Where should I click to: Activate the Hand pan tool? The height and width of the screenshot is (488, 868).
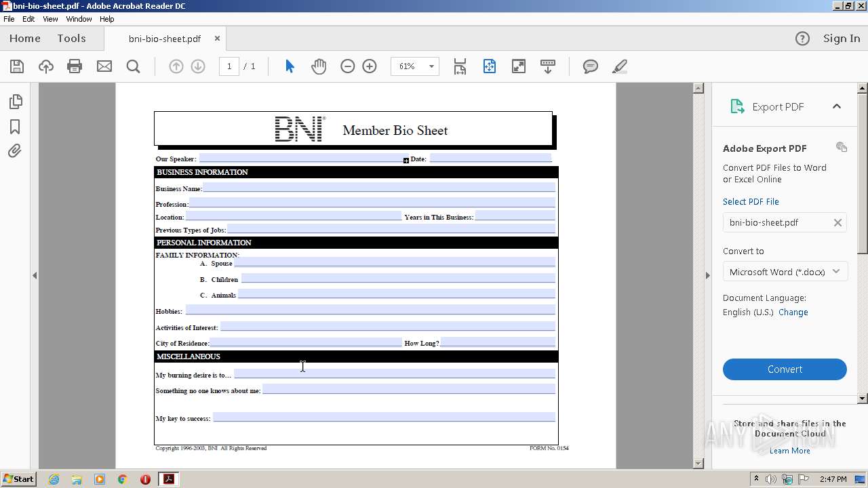319,66
